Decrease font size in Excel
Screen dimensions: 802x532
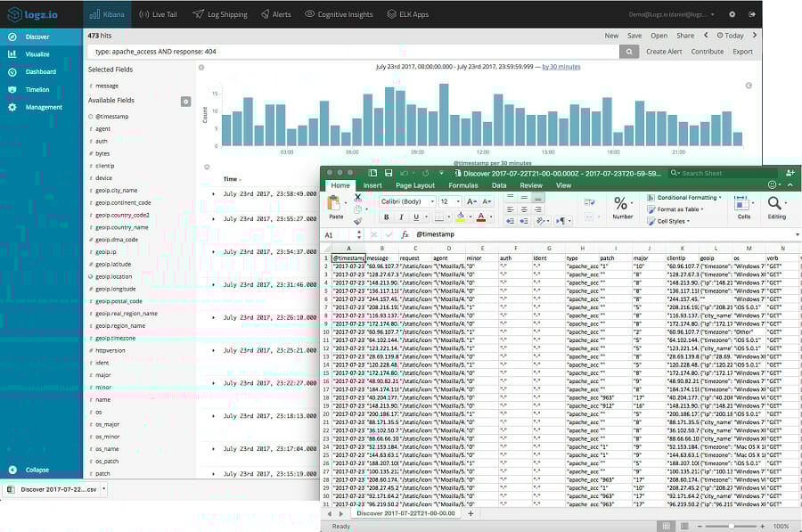[x=487, y=201]
